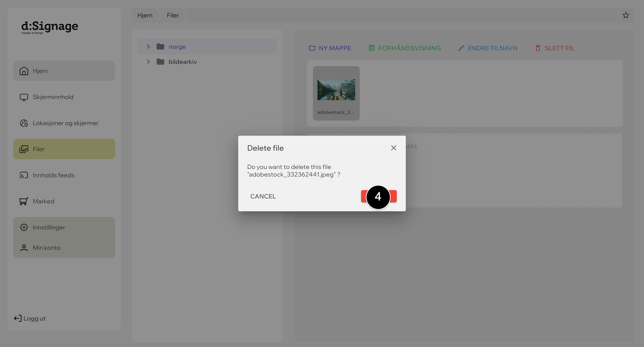644x347 pixels.
Task: Open Lokasjoner og skjermer
Action: [64, 123]
